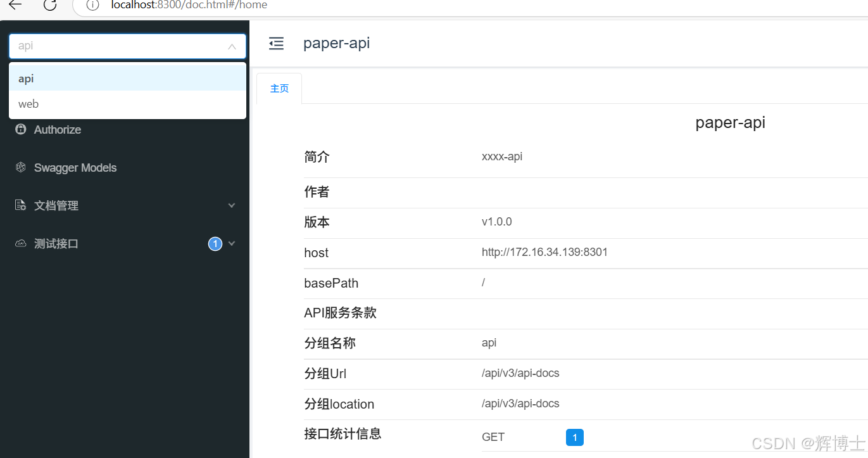
Task: Click the browser back arrow
Action: click(x=14, y=5)
